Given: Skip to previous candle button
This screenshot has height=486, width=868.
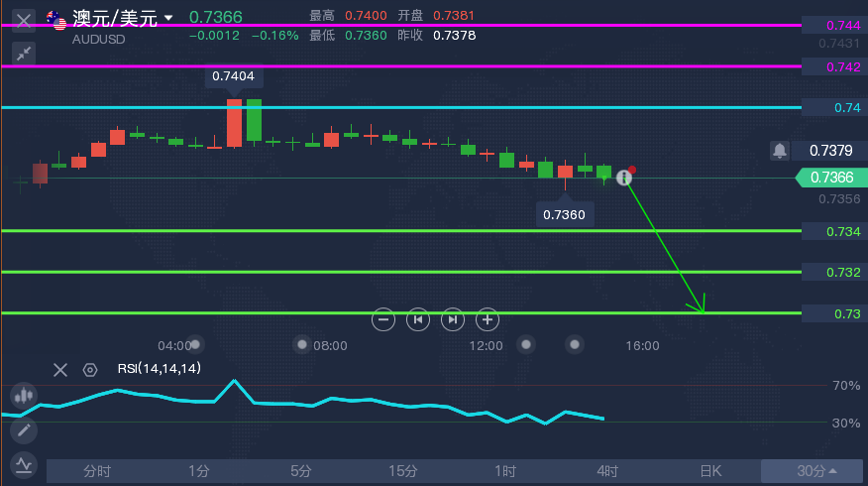Looking at the screenshot, I should click(418, 319).
